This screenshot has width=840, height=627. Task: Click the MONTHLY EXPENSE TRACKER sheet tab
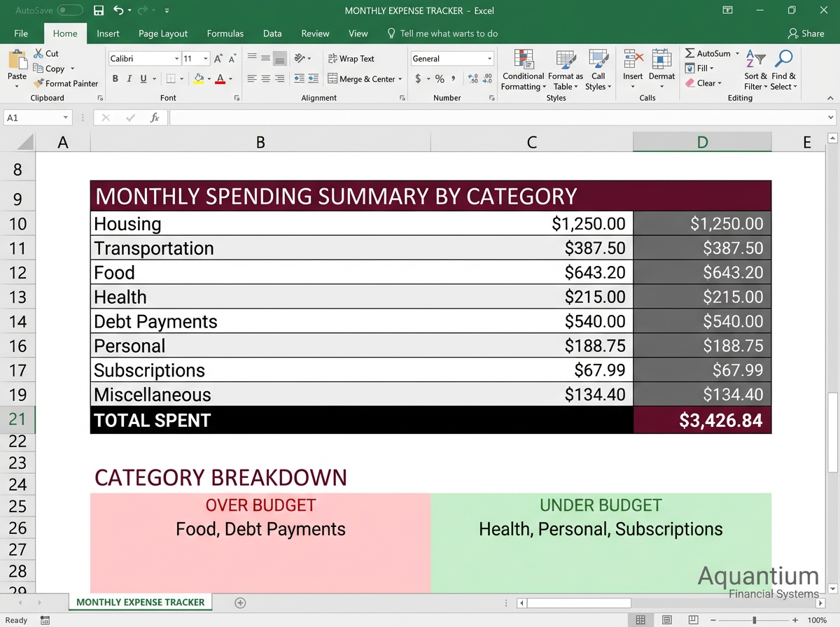(x=140, y=602)
